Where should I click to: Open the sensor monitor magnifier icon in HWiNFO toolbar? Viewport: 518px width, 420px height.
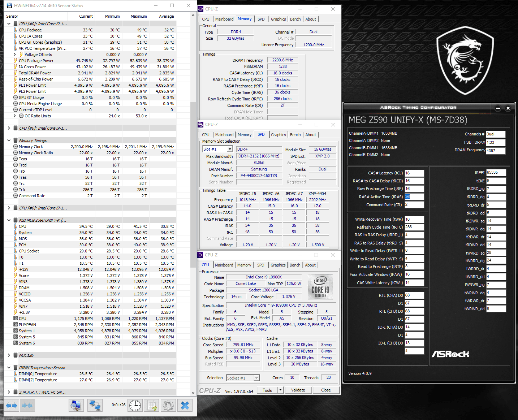(76, 406)
